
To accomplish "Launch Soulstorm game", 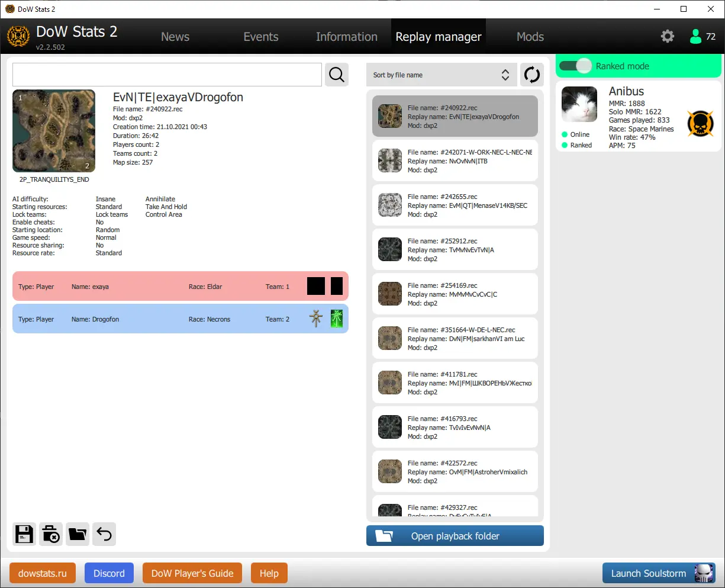I will [659, 573].
